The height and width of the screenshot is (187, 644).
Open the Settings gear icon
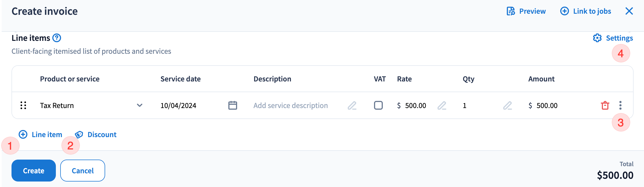pos(597,38)
